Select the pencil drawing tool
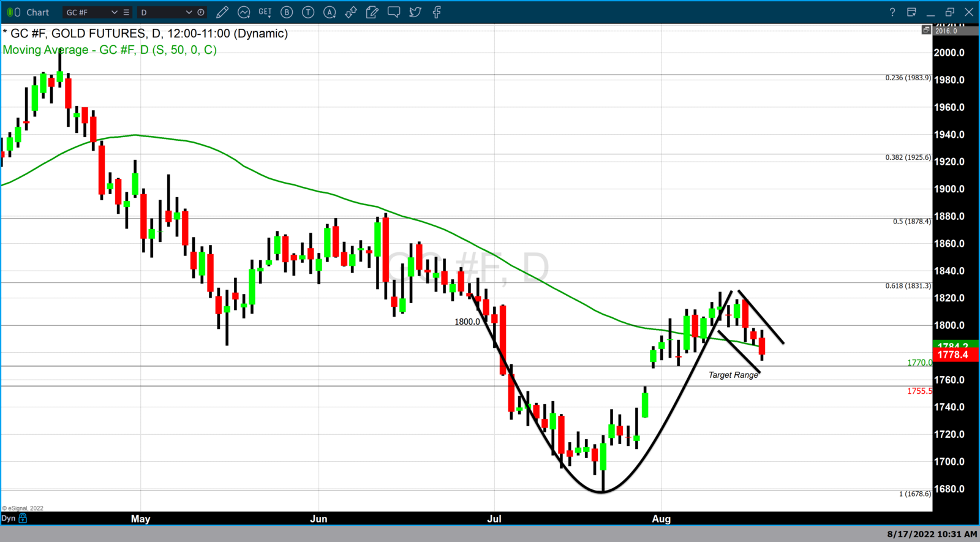The image size is (980, 542). (x=222, y=12)
